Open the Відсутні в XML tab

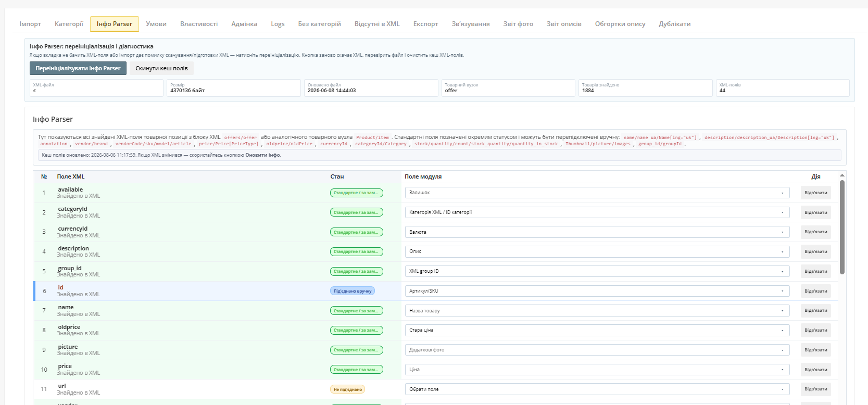[377, 24]
